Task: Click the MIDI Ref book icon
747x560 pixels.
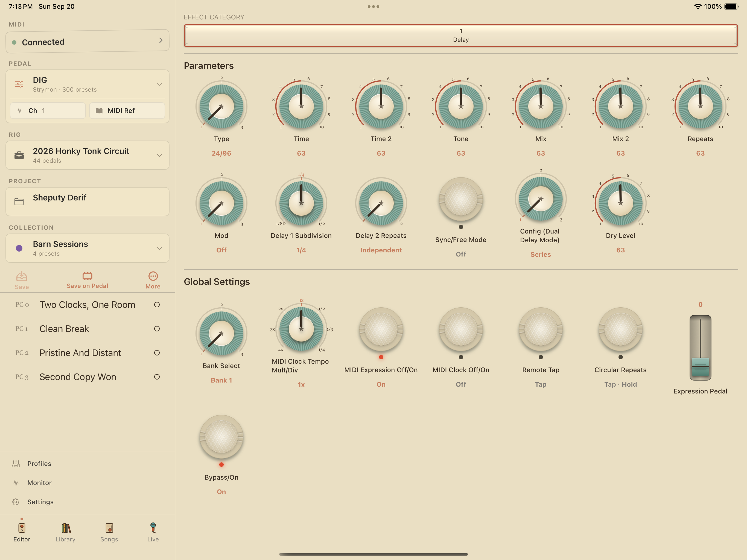Action: tap(99, 111)
